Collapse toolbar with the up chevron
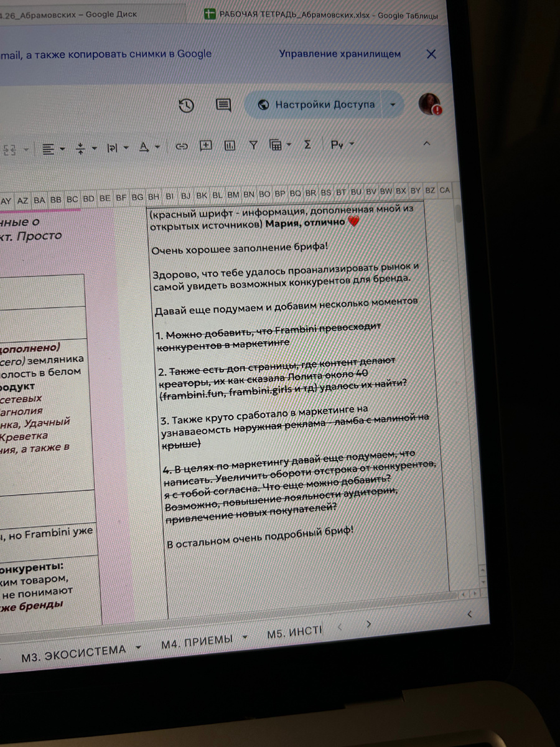The width and height of the screenshot is (560, 747). (x=427, y=144)
